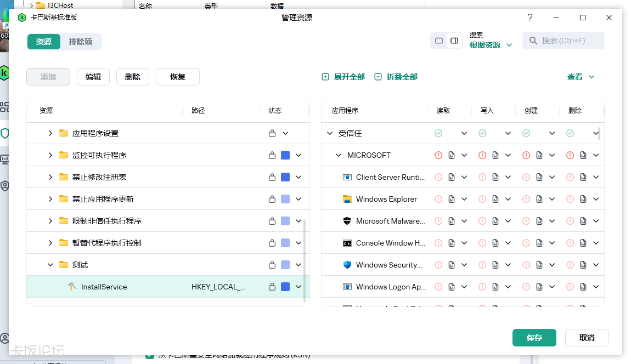Save changes with the 保存 button

click(534, 338)
